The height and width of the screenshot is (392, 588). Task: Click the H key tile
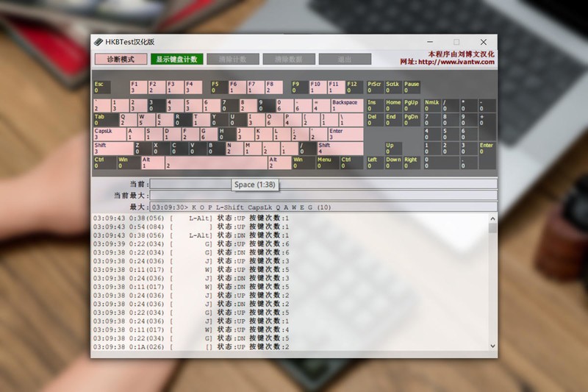(x=227, y=134)
